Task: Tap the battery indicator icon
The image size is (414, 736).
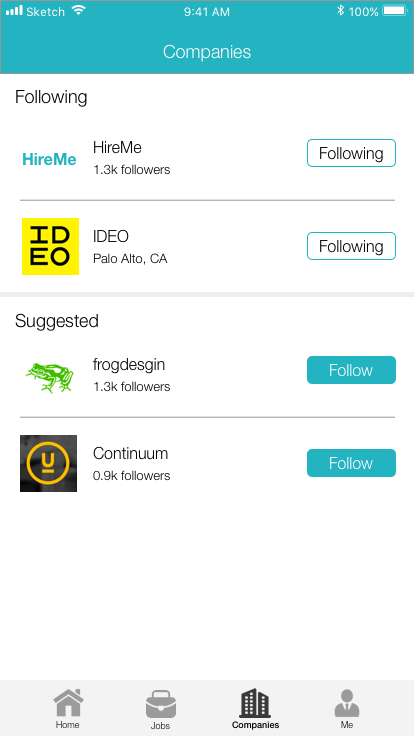Action: click(x=395, y=11)
